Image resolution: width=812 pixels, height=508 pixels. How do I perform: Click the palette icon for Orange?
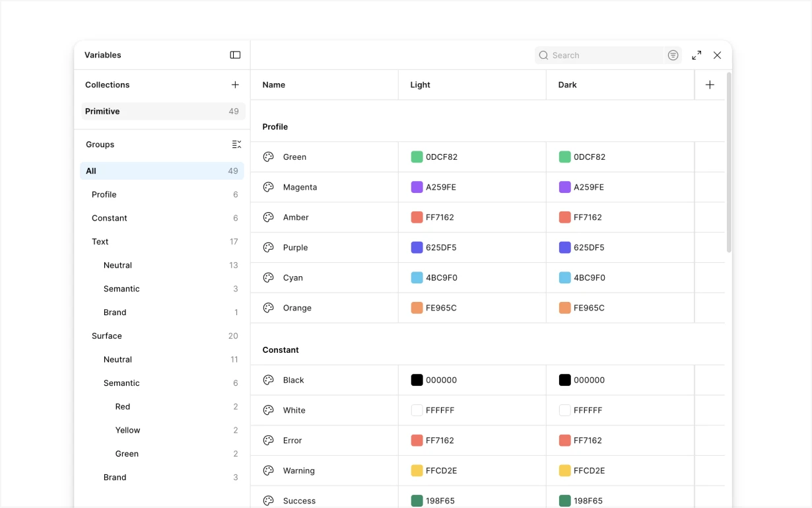[x=268, y=308]
